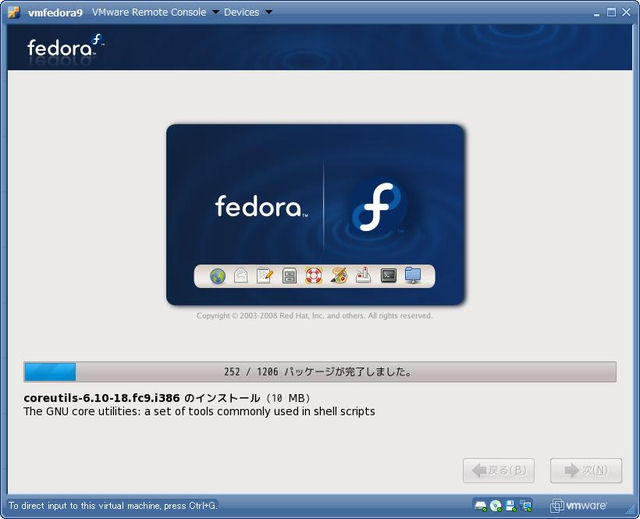
Task: Close the VMware Remote Console window
Action: click(626, 13)
